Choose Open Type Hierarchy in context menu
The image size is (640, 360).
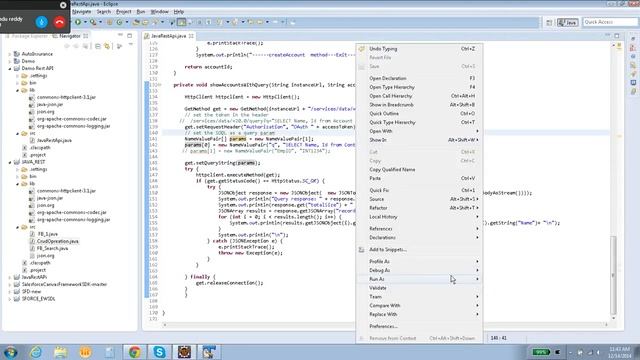click(x=419, y=87)
